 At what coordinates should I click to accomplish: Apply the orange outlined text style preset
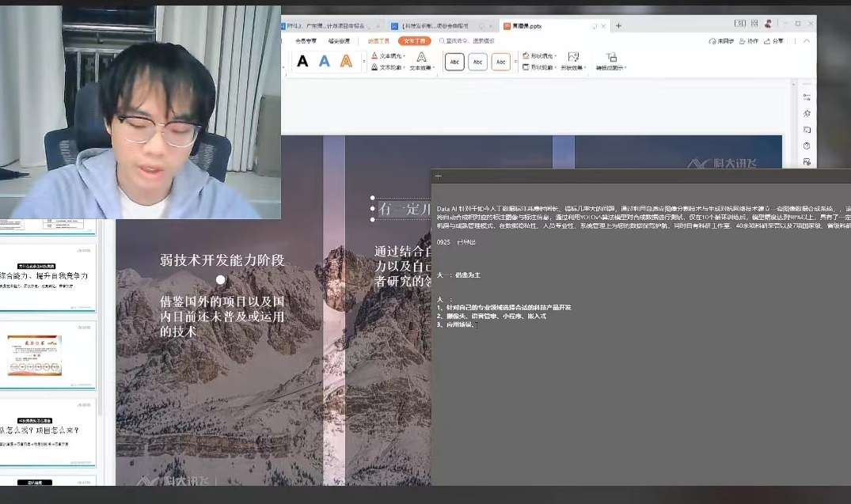pyautogui.click(x=346, y=62)
